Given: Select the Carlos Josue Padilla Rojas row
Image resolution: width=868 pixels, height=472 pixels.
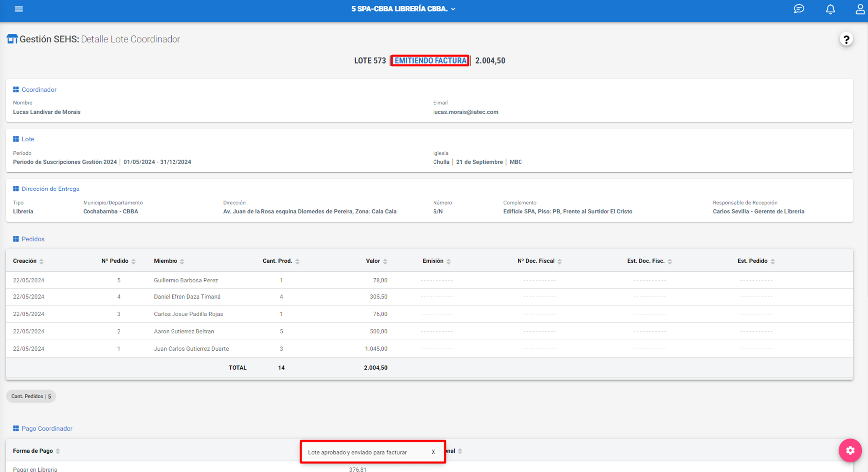Looking at the screenshot, I should pos(429,314).
